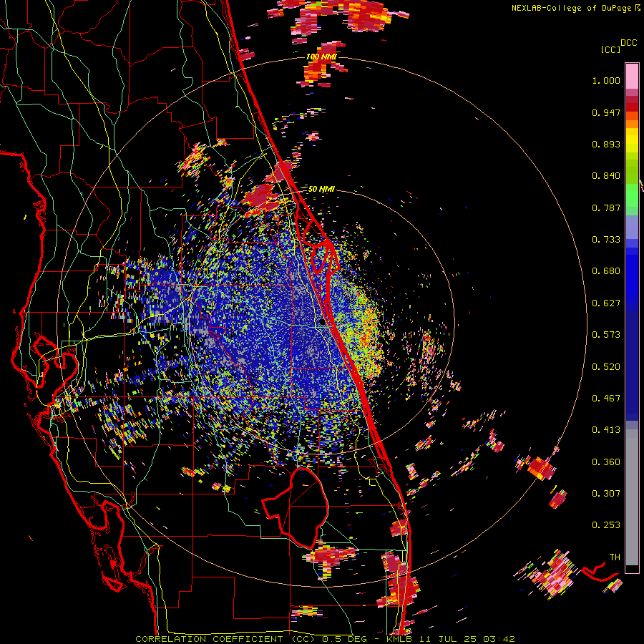Click the 0.893 scale value
644x644 pixels.
coord(606,144)
